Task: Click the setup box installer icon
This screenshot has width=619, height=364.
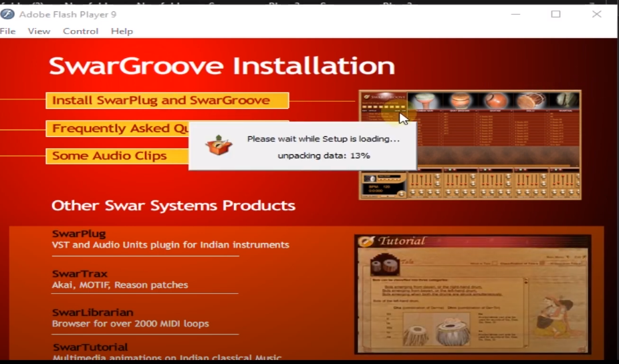Action: tap(219, 145)
